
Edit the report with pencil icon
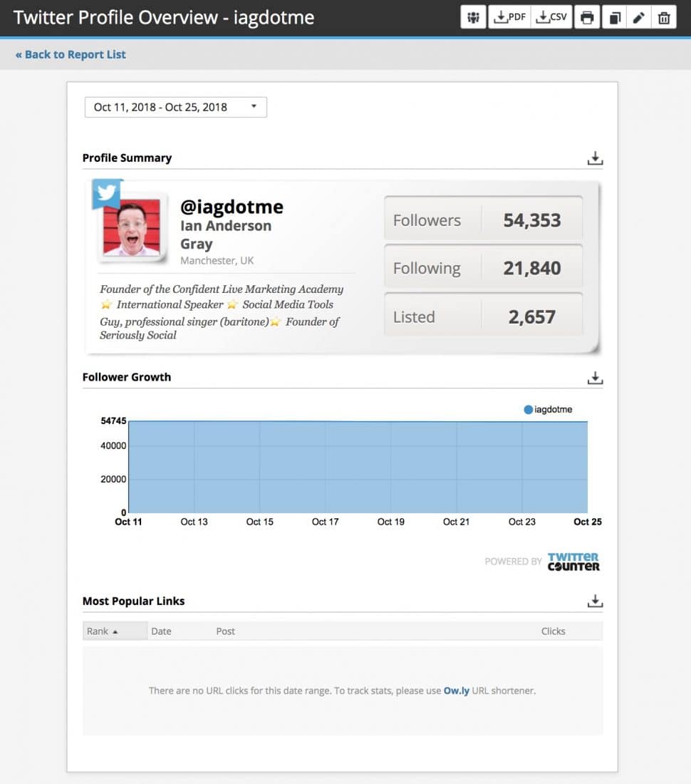639,18
